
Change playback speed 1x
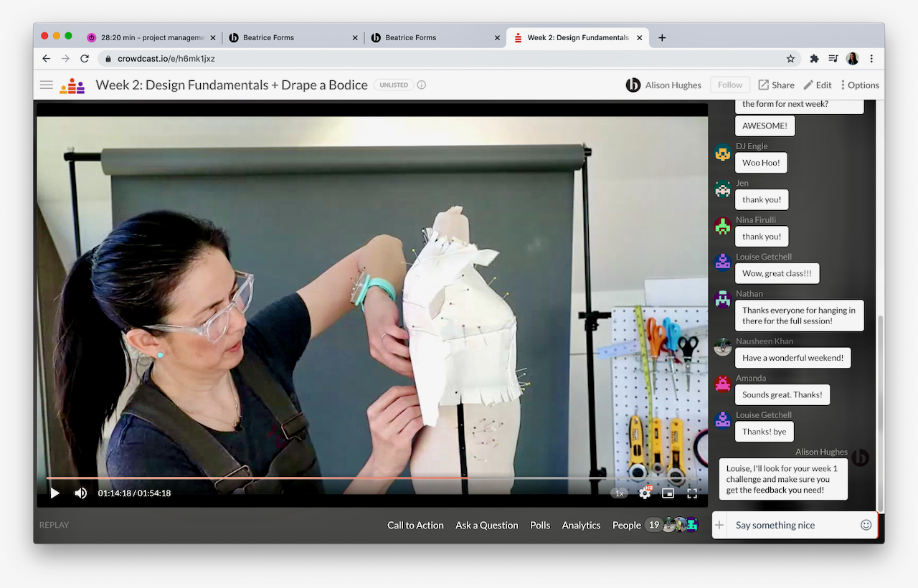tap(620, 493)
